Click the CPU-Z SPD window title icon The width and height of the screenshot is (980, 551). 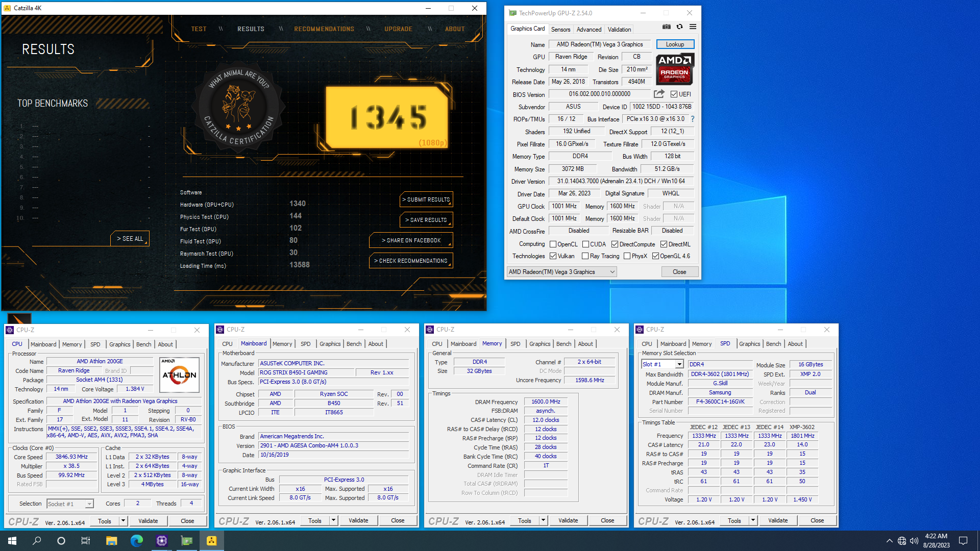(640, 330)
